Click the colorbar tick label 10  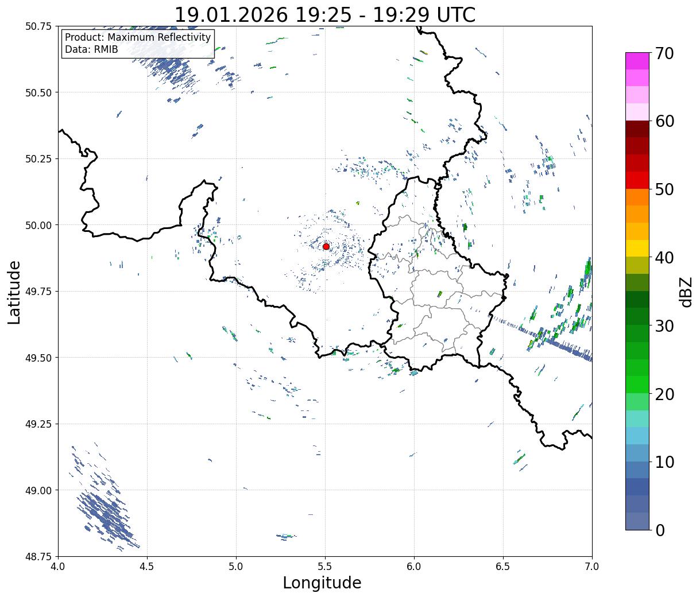(x=664, y=462)
